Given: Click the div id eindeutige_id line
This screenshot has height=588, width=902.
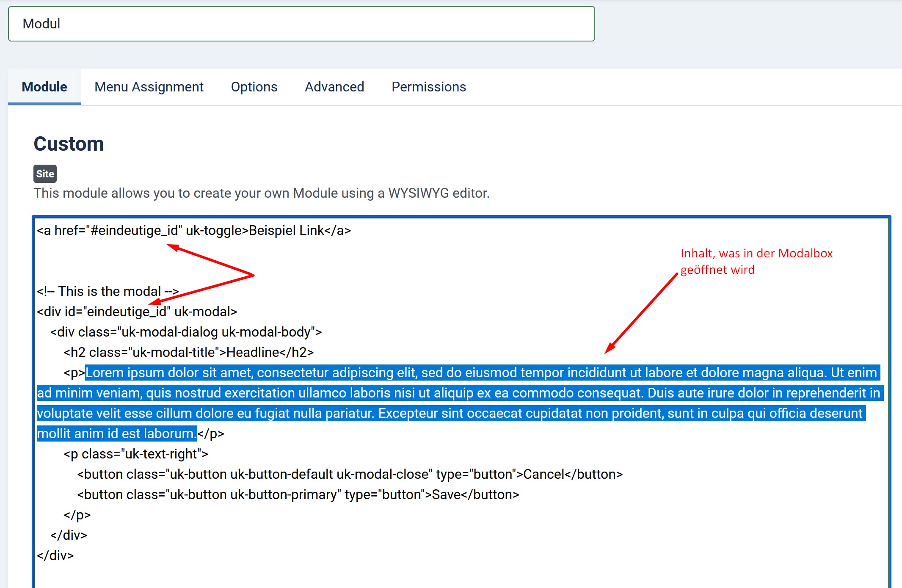Looking at the screenshot, I should click(137, 312).
